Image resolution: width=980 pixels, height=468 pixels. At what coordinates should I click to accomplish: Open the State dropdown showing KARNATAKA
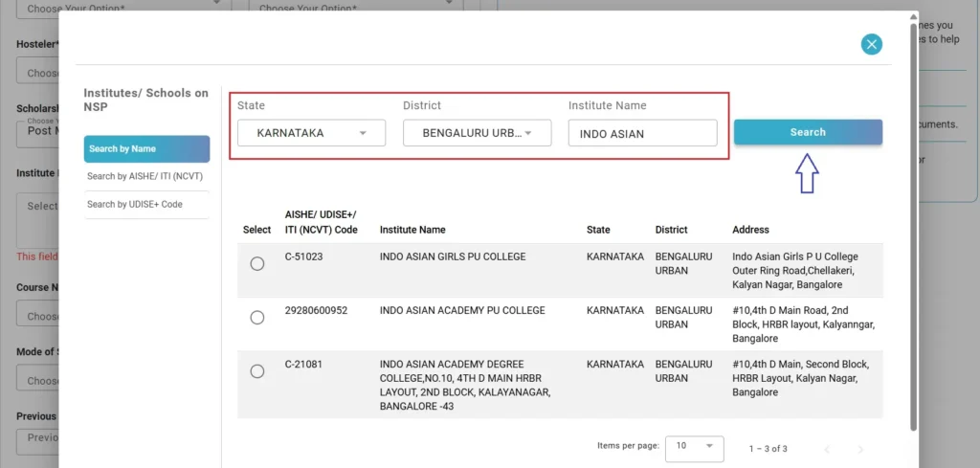[311, 133]
